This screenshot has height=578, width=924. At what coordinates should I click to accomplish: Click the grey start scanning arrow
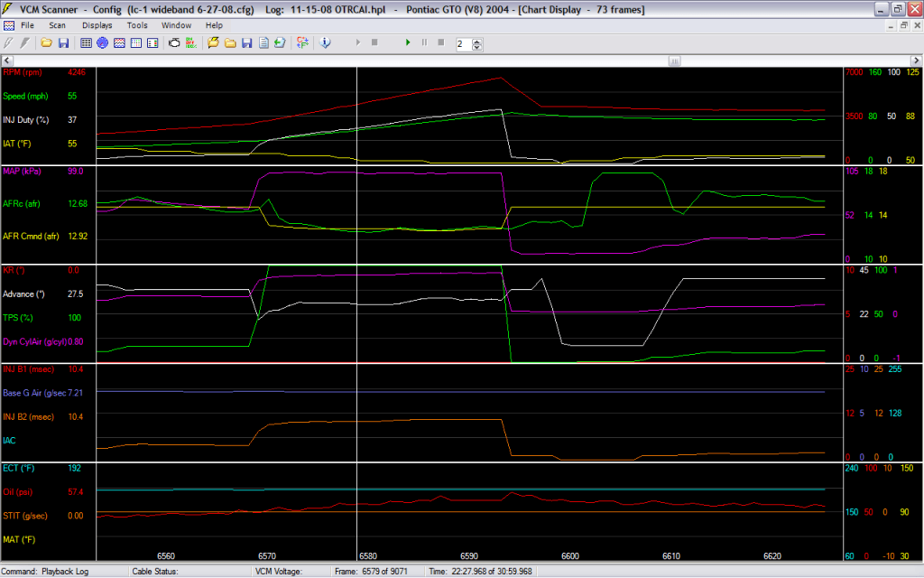pyautogui.click(x=357, y=43)
